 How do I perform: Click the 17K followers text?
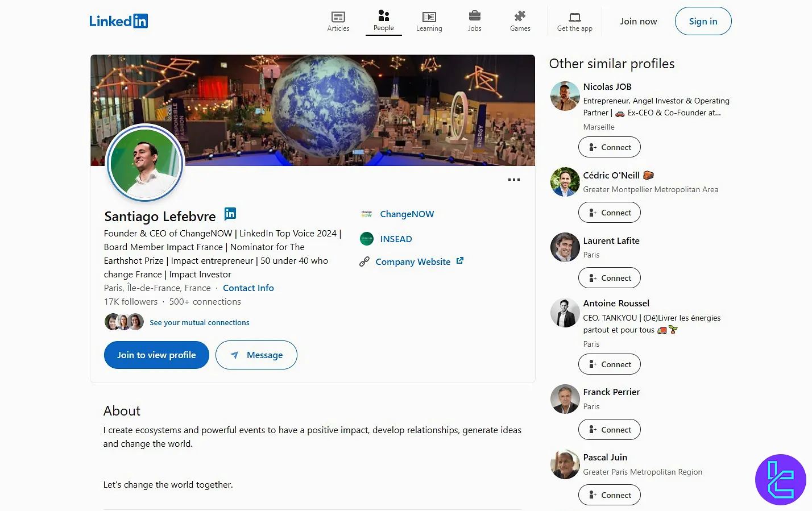coord(131,302)
